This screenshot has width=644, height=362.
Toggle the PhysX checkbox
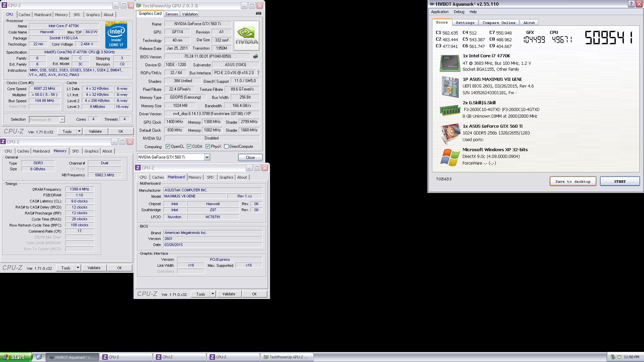click(x=208, y=146)
